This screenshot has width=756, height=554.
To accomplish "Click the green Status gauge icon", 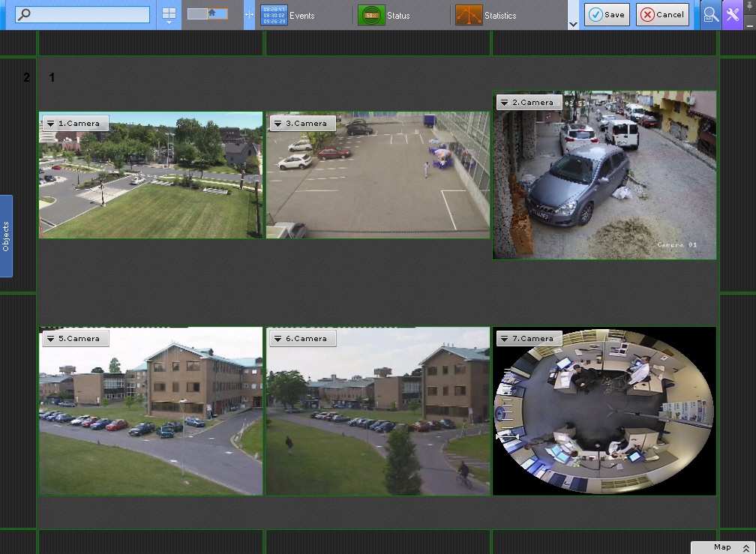I will [x=370, y=15].
